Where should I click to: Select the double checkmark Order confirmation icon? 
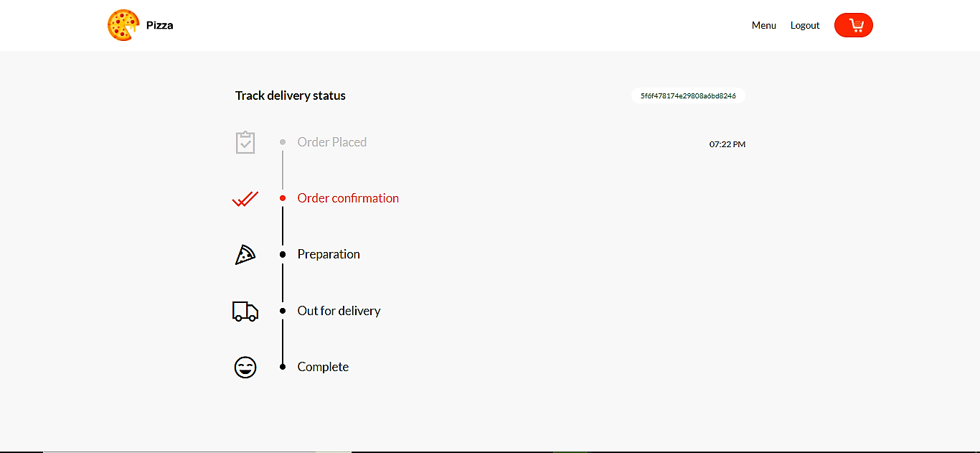(x=245, y=198)
